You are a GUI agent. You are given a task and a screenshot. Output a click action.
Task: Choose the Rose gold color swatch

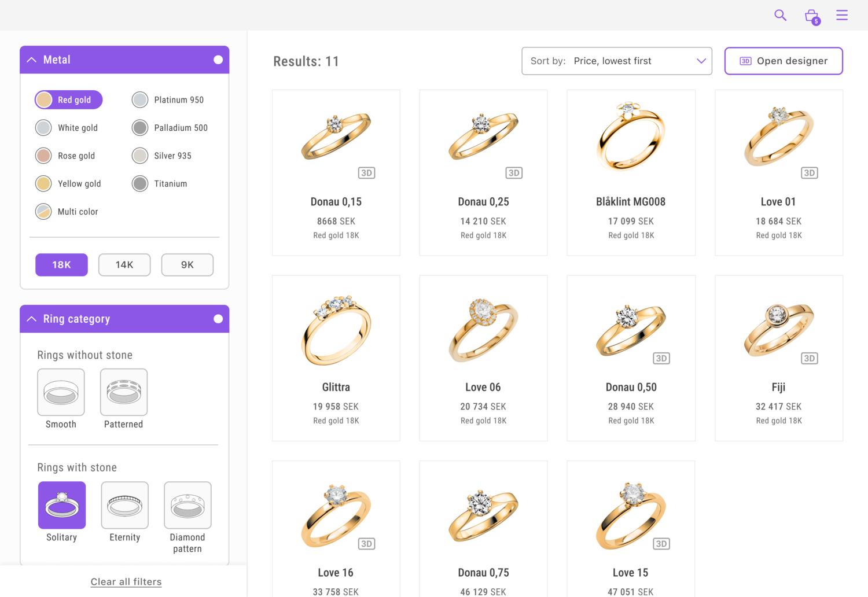pyautogui.click(x=43, y=156)
